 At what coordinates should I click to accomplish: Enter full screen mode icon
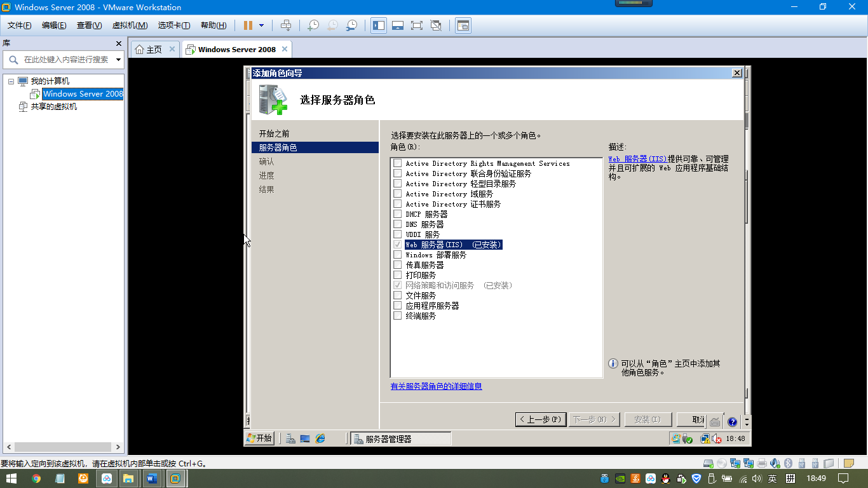tap(417, 25)
